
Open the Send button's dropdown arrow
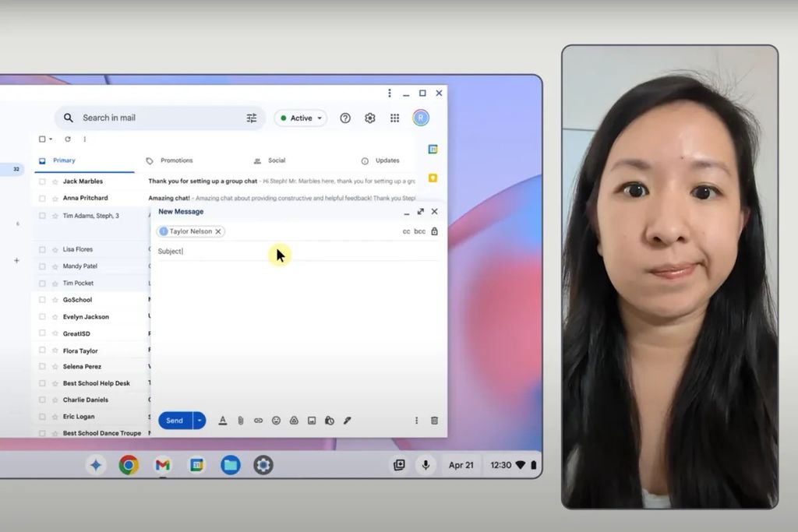(x=198, y=420)
